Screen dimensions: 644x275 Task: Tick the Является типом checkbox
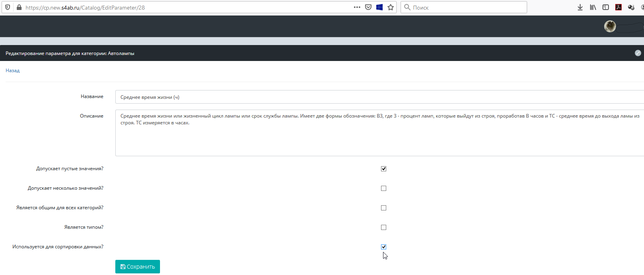383,227
